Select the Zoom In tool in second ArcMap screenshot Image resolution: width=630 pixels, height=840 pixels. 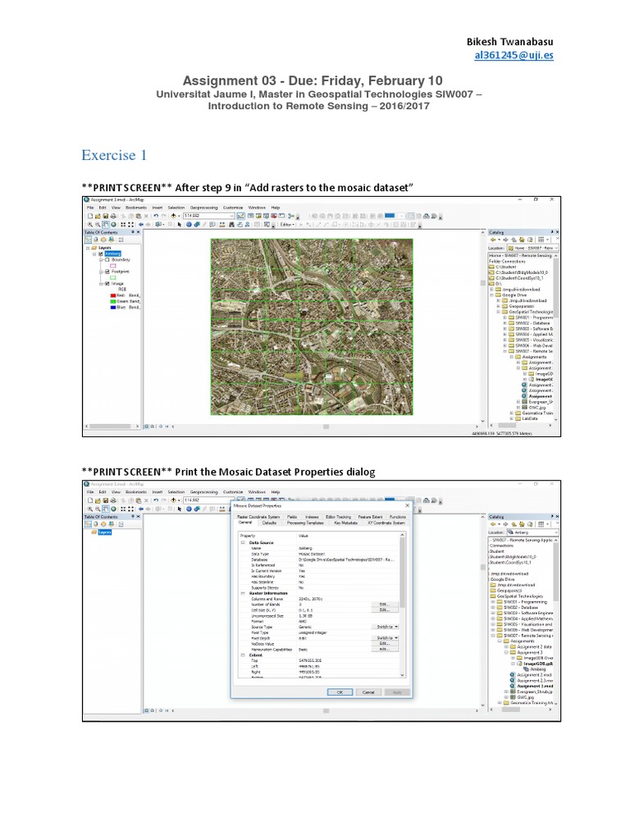tap(90, 509)
